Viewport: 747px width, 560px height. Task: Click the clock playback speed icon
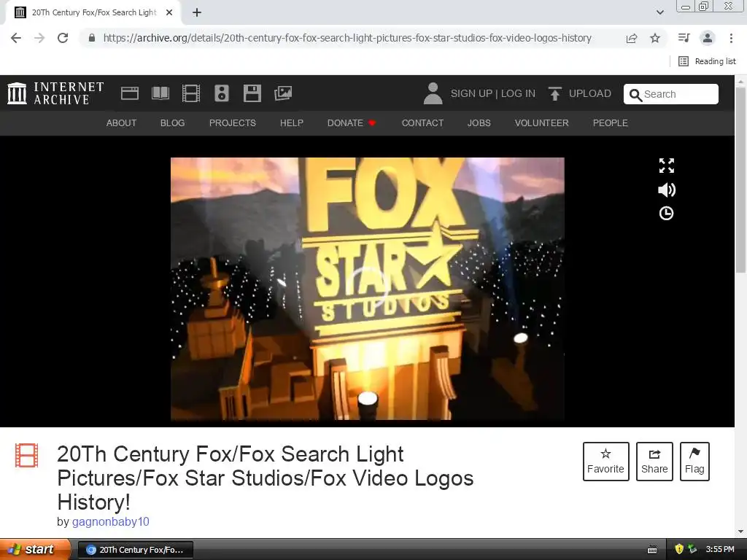pos(666,214)
